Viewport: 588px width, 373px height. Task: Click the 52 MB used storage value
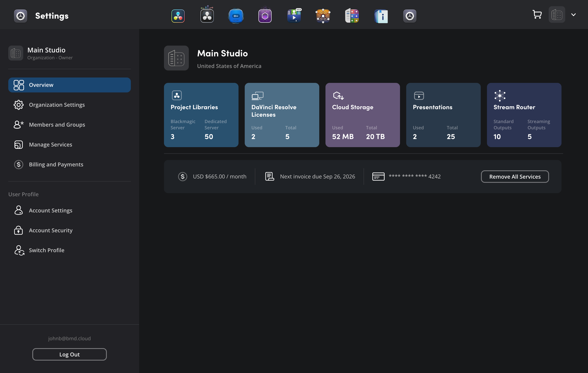(343, 136)
